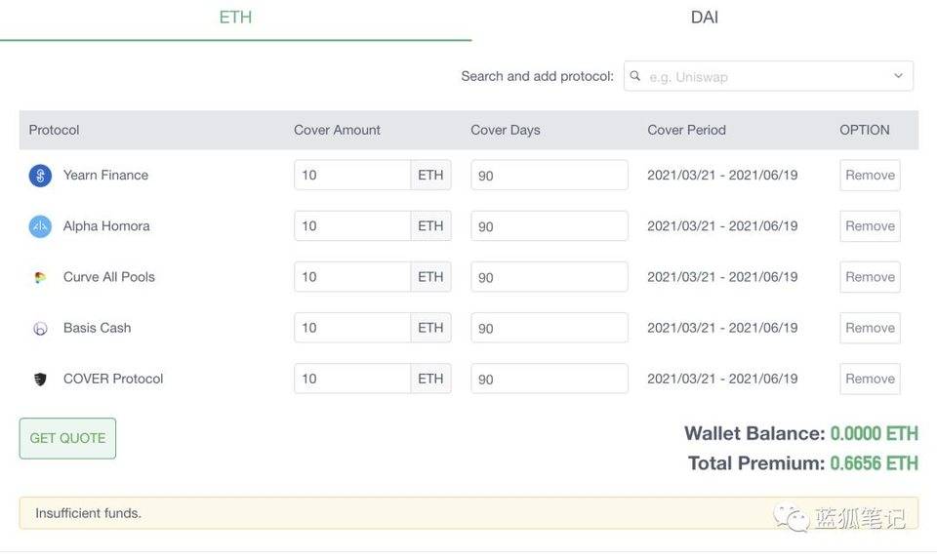The image size is (937, 560).
Task: Click the Alpha Homora logo icon
Action: click(x=40, y=226)
